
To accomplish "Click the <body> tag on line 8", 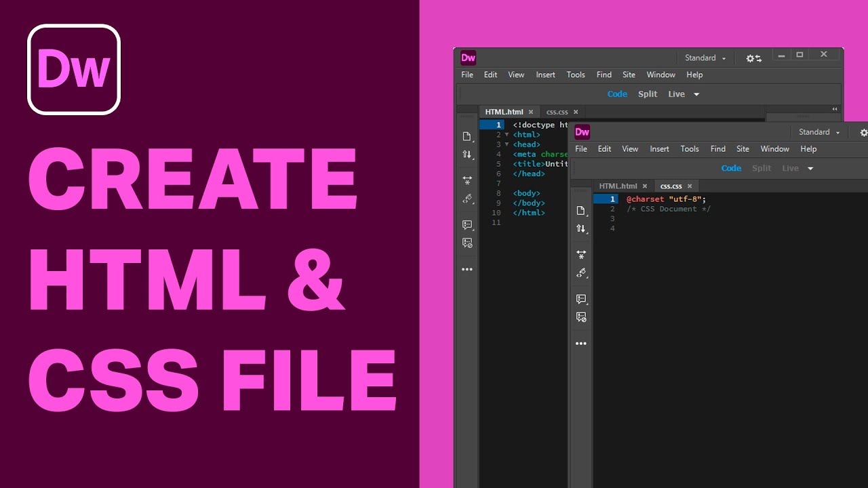I will click(x=527, y=194).
